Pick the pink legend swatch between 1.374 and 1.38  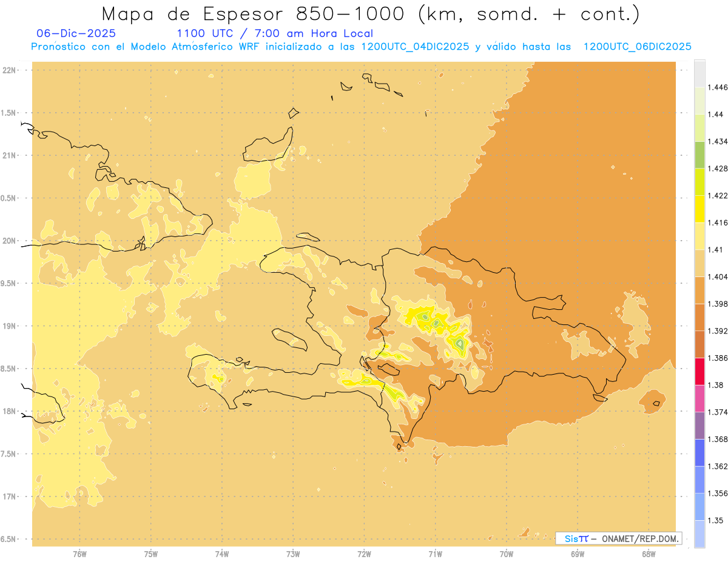699,399
